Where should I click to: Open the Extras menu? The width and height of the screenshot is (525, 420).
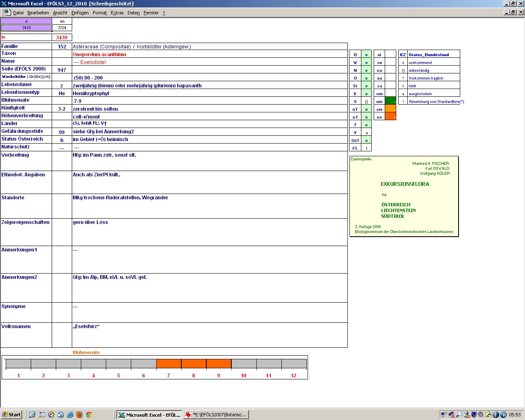(x=117, y=13)
